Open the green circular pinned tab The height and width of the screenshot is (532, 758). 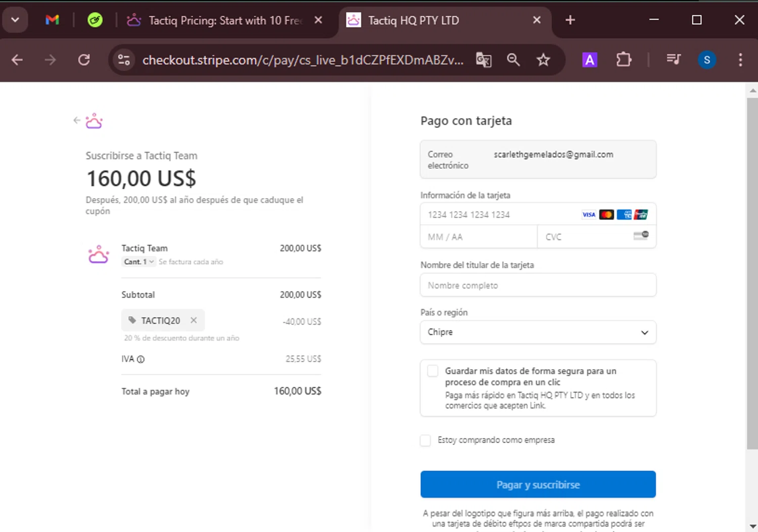pyautogui.click(x=95, y=20)
